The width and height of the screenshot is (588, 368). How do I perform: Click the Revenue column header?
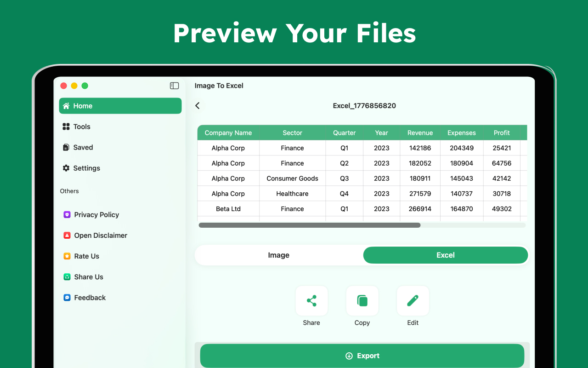pos(420,132)
